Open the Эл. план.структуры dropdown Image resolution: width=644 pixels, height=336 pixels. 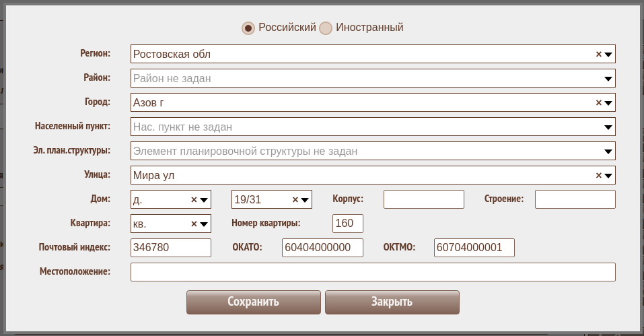(608, 152)
